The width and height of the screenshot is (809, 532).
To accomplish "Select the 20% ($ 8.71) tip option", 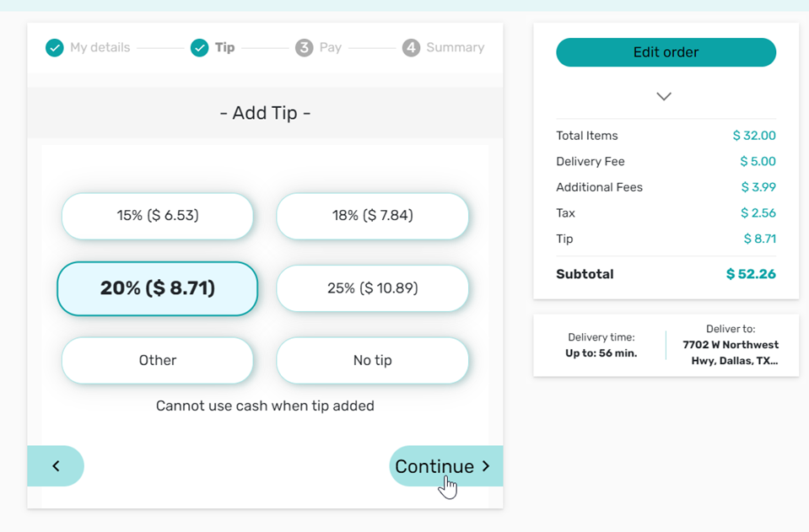I will [158, 288].
